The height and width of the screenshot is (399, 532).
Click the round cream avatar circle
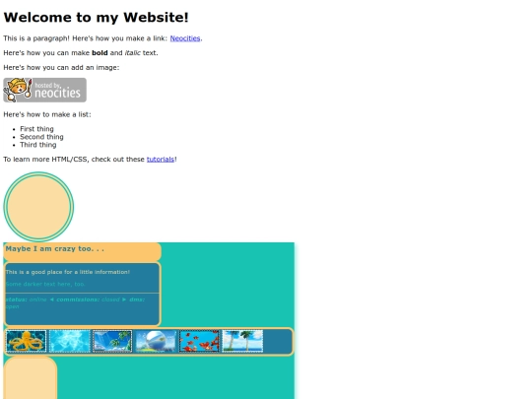[x=38, y=207]
